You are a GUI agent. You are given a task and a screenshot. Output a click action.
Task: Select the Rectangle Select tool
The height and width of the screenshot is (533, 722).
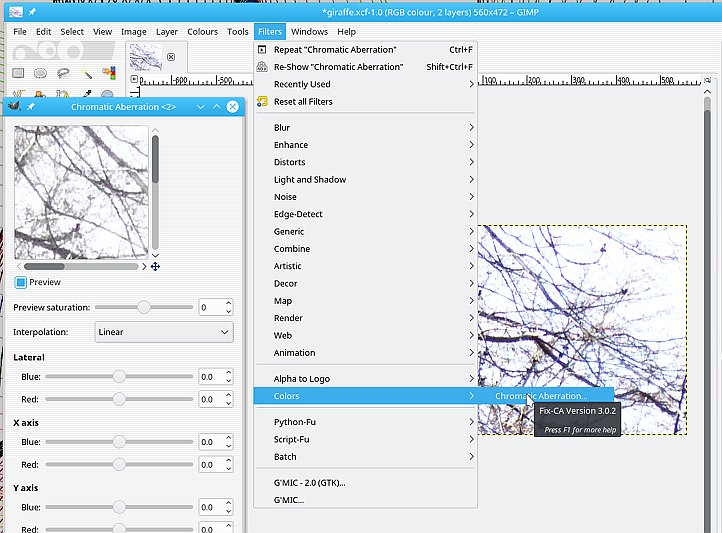[18, 73]
